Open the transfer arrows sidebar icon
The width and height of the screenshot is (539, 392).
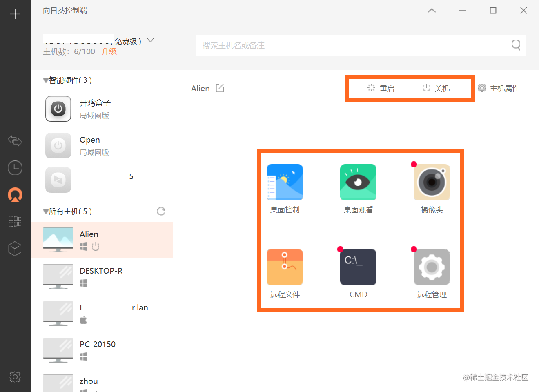(x=15, y=141)
